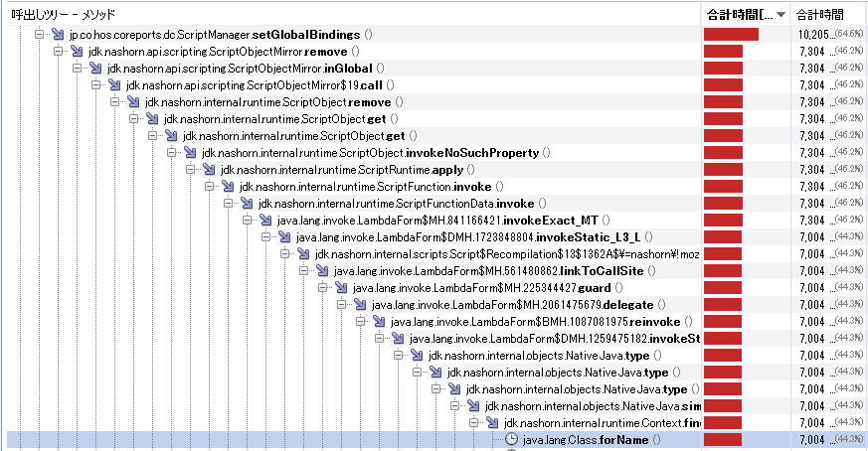Image resolution: width=868 pixels, height=451 pixels.
Task: Collapse the NativeJava.sim... tree node
Action: [455, 405]
